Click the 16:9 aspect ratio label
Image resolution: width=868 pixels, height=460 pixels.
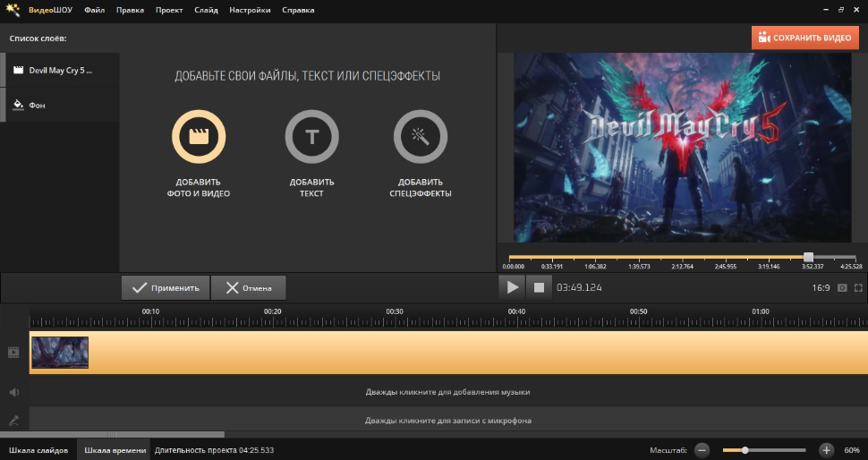coord(821,288)
